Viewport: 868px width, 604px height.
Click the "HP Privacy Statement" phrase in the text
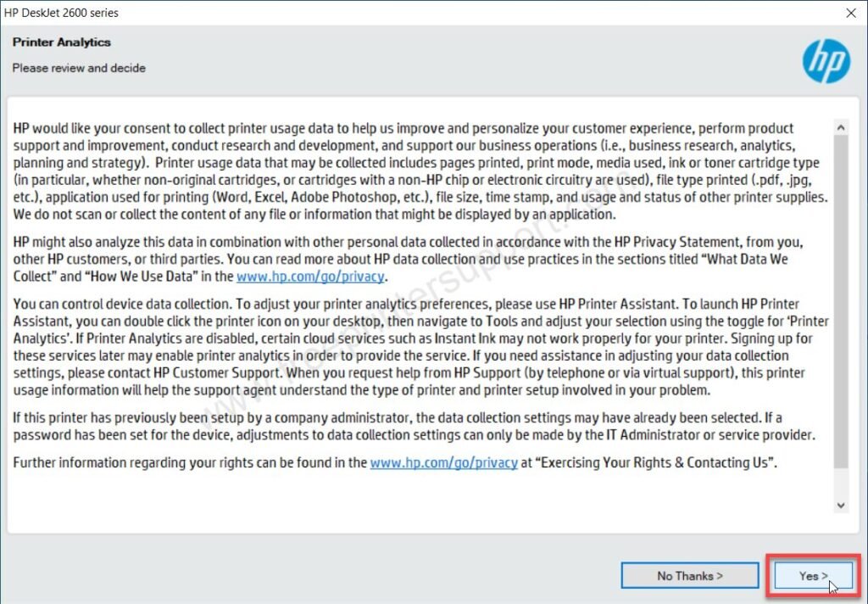click(x=678, y=242)
